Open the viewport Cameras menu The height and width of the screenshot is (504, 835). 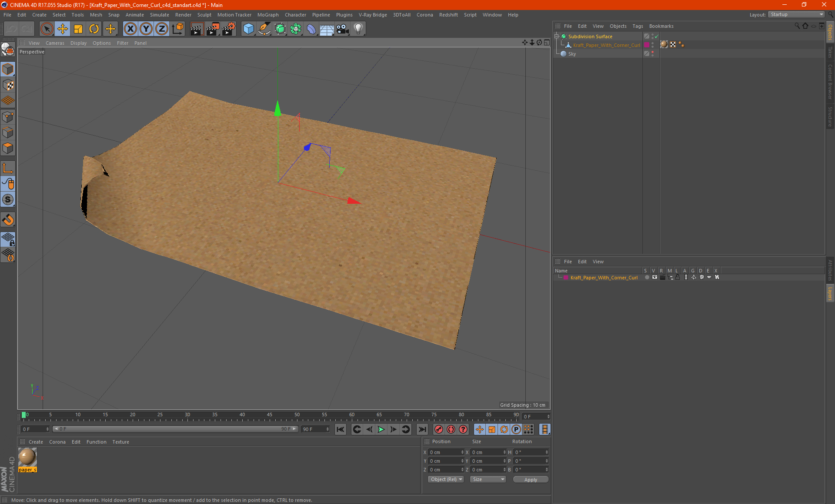(55, 43)
